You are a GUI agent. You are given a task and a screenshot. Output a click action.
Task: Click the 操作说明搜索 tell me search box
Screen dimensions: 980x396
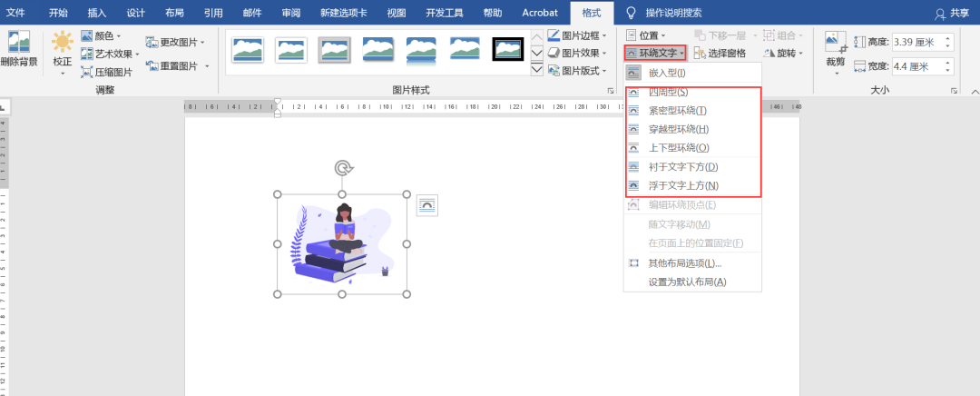coord(673,13)
